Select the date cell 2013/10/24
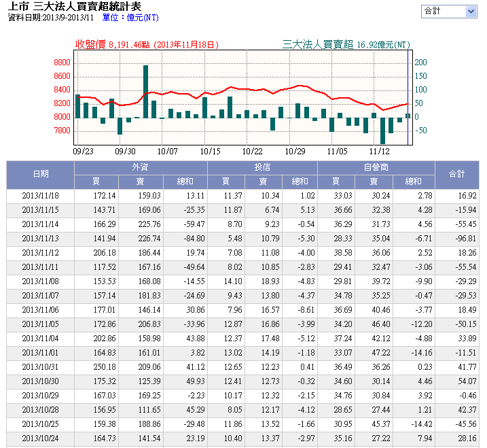 point(40,439)
